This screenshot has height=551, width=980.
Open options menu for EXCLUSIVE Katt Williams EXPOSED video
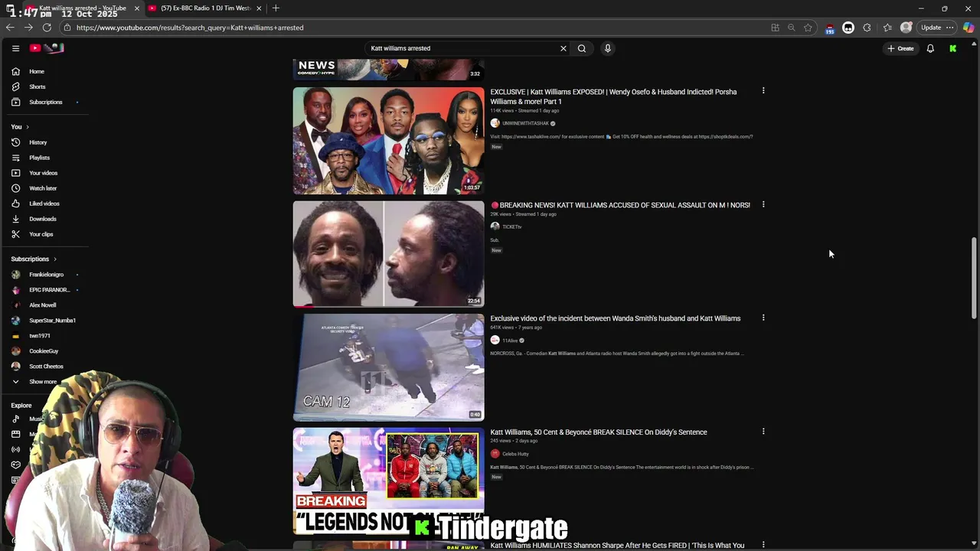(x=763, y=91)
